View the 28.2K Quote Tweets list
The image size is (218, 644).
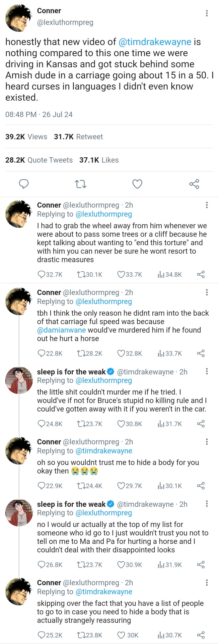click(x=39, y=160)
